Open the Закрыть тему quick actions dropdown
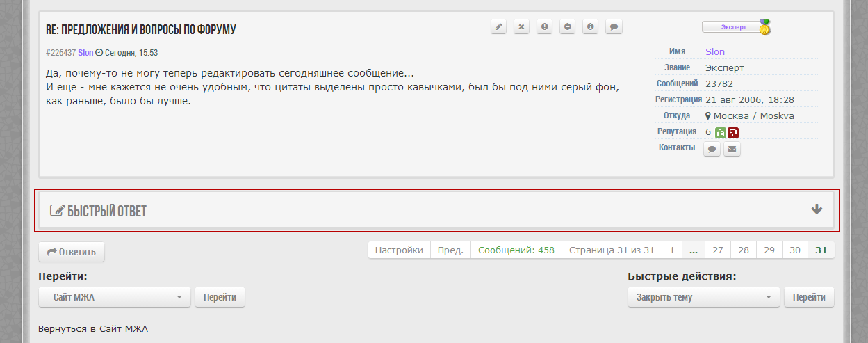The image size is (868, 343). click(x=703, y=297)
